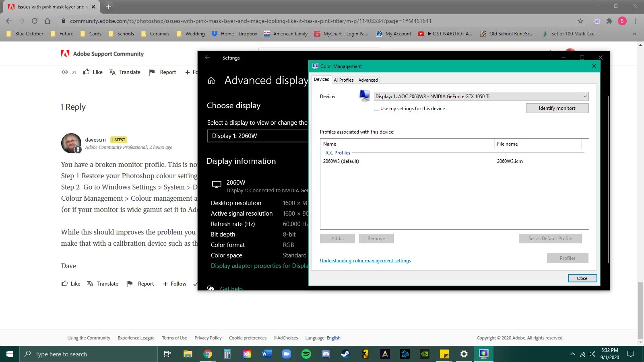This screenshot has height=362, width=644.
Task: Click the Remove button
Action: pos(376,239)
